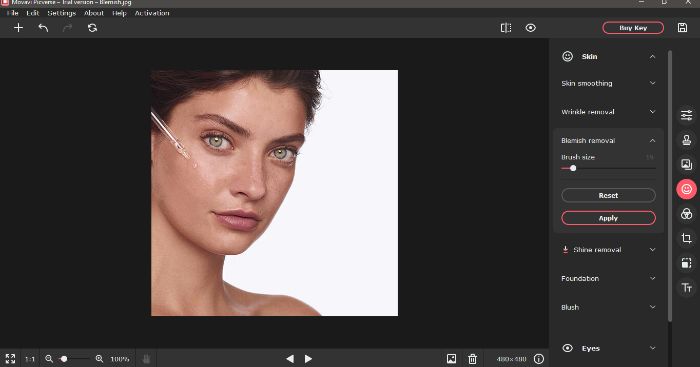This screenshot has width=700, height=367.
Task: Open the Activation menu
Action: pyautogui.click(x=152, y=13)
